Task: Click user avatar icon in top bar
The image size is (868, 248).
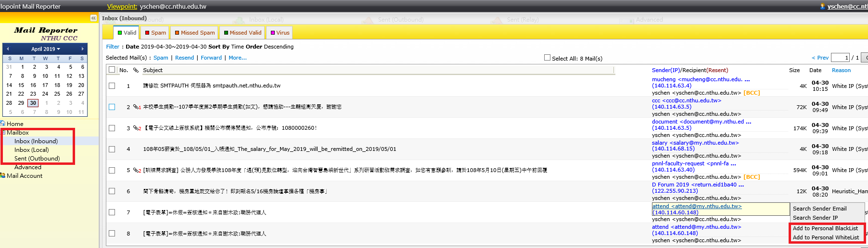Action: click(x=823, y=6)
